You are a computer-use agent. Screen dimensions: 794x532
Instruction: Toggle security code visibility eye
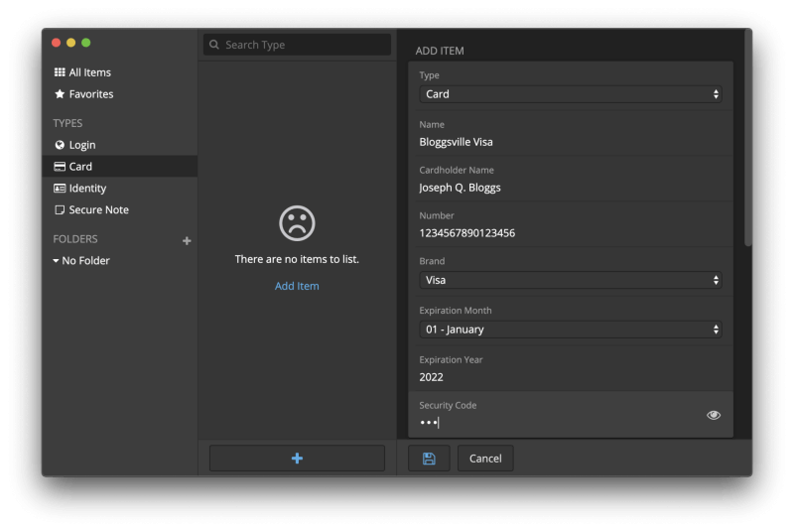point(714,415)
